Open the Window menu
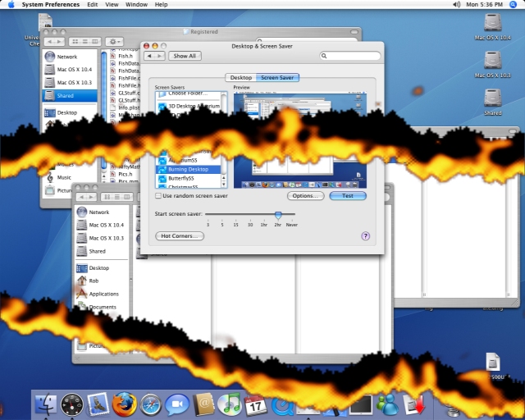Viewport: 525px width, 420px height. pyautogui.click(x=137, y=4)
